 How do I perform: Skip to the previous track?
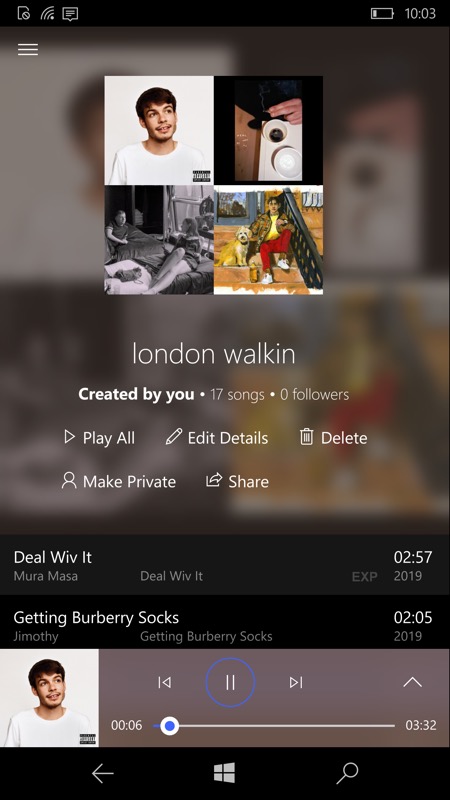point(164,682)
